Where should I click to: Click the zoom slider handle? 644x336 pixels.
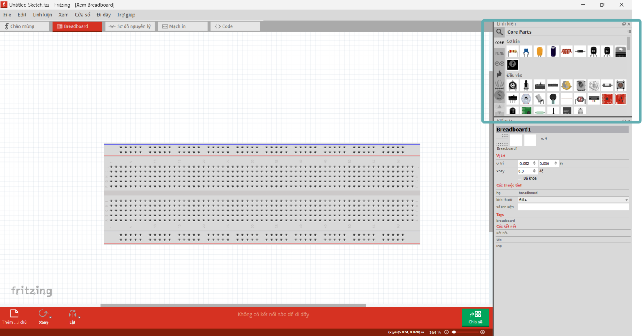pos(454,332)
